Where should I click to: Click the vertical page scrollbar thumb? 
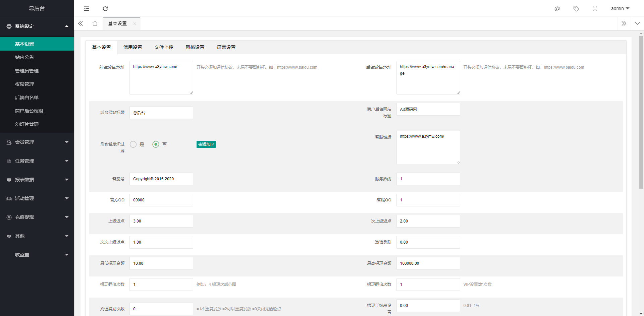[641, 112]
